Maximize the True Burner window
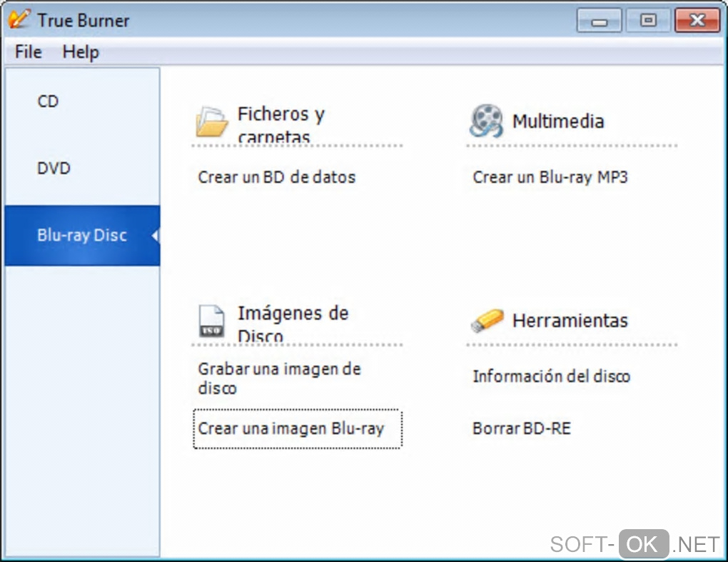728x562 pixels. pos(648,21)
